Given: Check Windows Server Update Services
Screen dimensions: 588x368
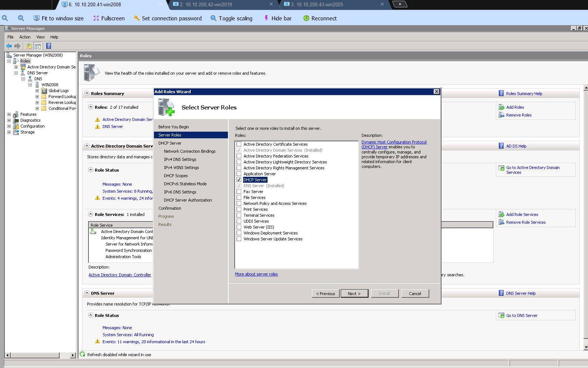Looking at the screenshot, I should coord(239,239).
